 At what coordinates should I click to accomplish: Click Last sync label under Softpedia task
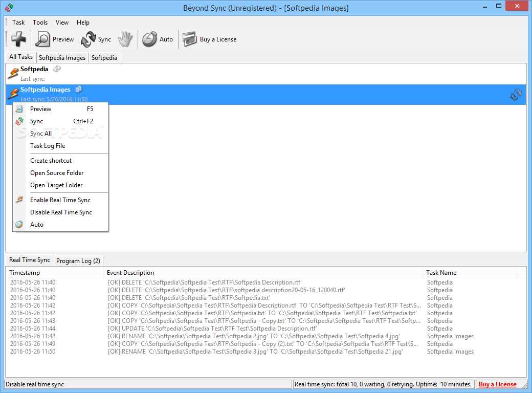33,79
